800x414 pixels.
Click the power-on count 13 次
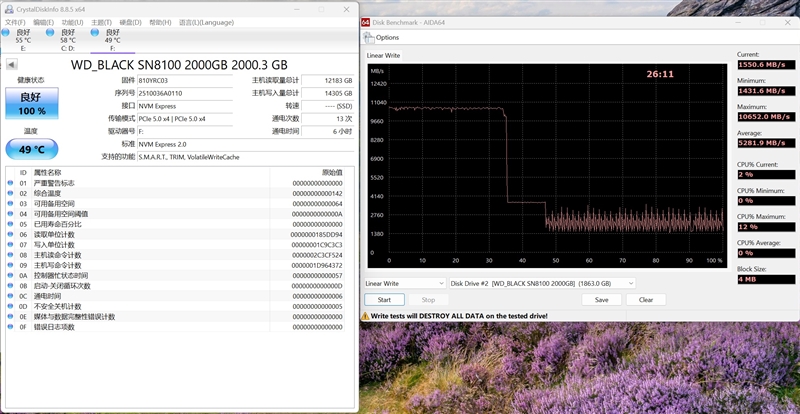click(328, 119)
